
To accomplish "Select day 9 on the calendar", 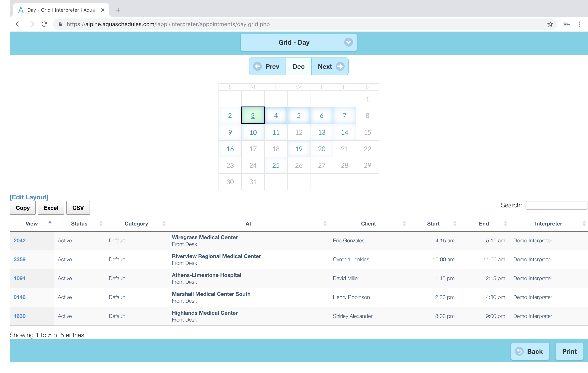I will pos(230,132).
